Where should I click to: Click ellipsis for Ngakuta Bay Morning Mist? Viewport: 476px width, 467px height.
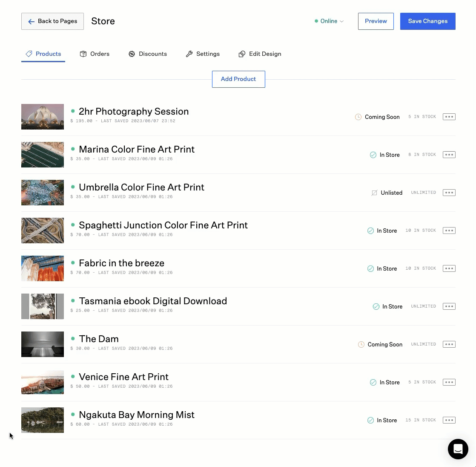point(449,420)
